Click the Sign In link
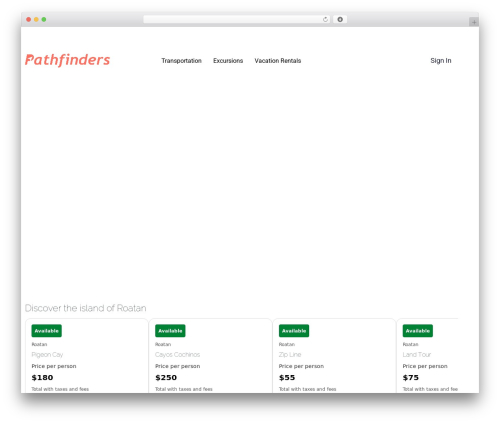Viewport: 500px width, 423px height. coord(441,61)
